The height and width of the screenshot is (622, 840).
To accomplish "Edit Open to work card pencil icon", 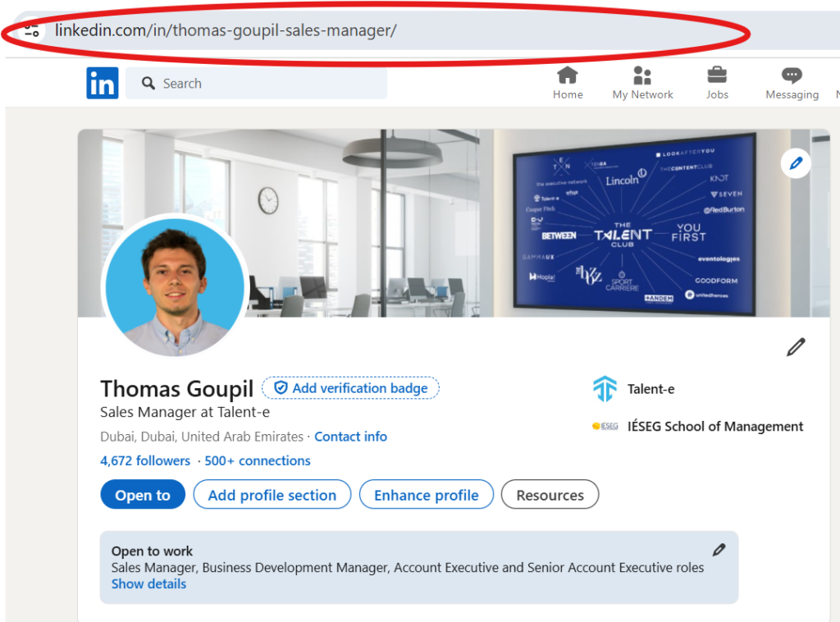I will tap(719, 550).
